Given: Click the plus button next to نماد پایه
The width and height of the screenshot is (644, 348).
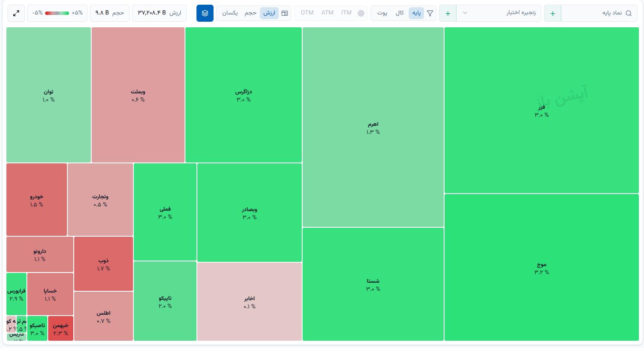Looking at the screenshot, I should pos(553,14).
